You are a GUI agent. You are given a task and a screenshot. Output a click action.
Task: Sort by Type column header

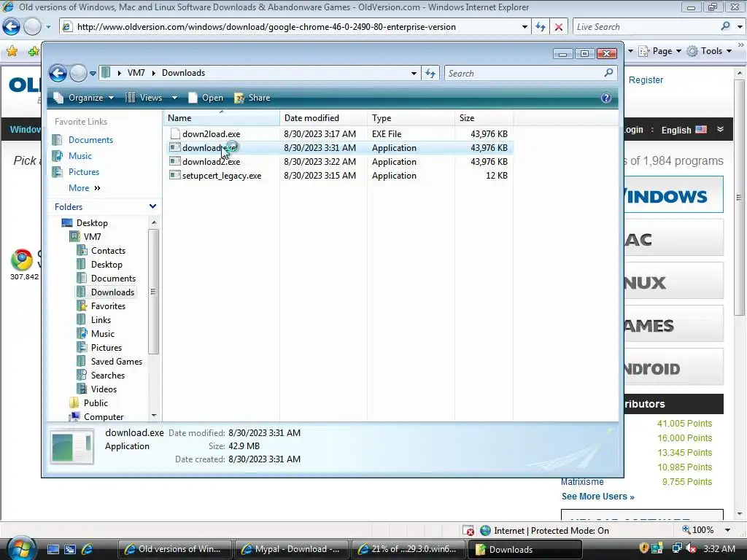[411, 118]
